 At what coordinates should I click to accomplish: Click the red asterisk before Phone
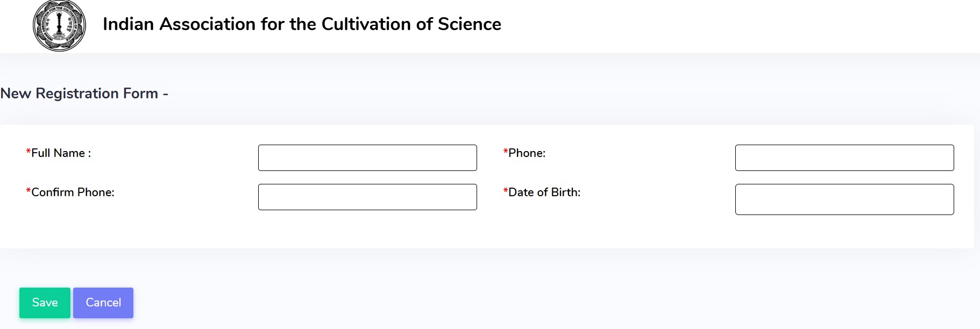click(x=506, y=152)
